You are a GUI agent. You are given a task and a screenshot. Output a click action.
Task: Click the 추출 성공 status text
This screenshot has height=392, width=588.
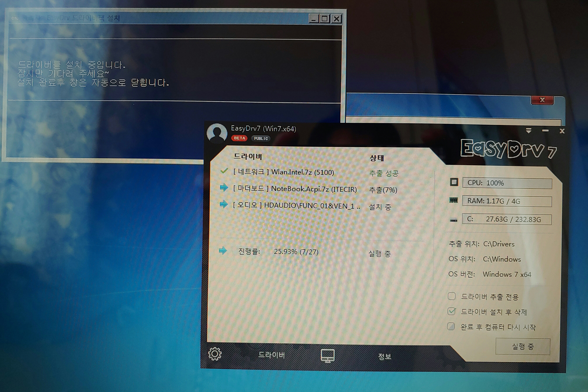coord(384,173)
